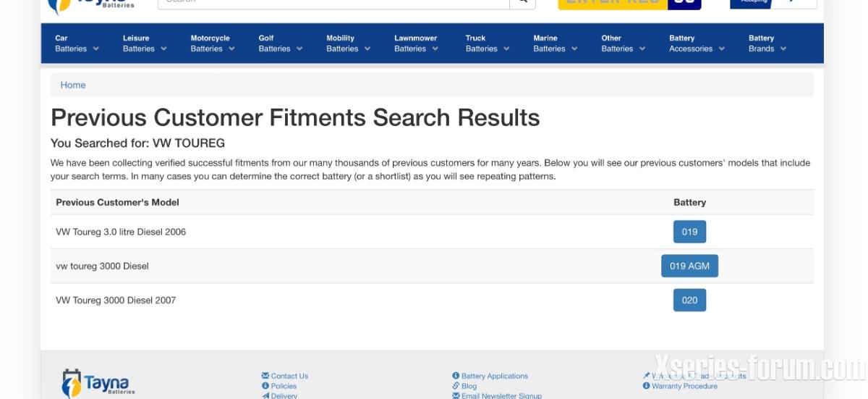Click the 'Previous Customer's Model' column header
The image size is (868, 399).
coord(117,202)
